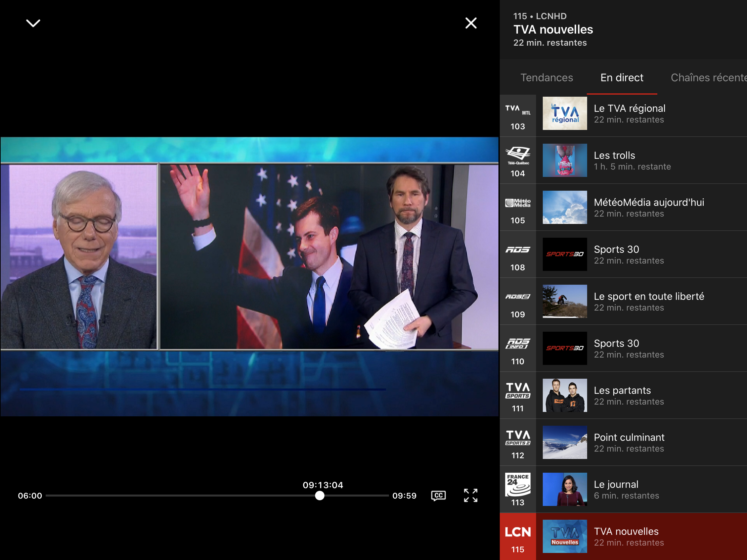The height and width of the screenshot is (560, 747).
Task: Select the En direct tab
Action: point(622,78)
